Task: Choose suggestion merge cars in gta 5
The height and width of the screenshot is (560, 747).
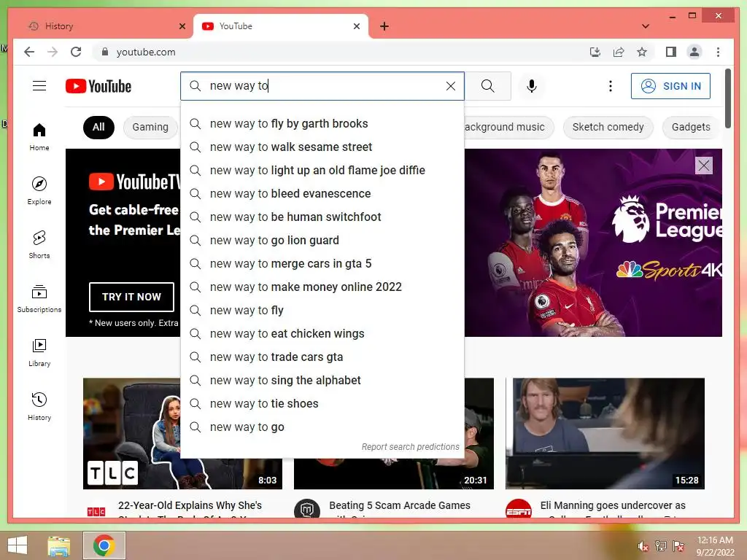Action: tap(322, 264)
